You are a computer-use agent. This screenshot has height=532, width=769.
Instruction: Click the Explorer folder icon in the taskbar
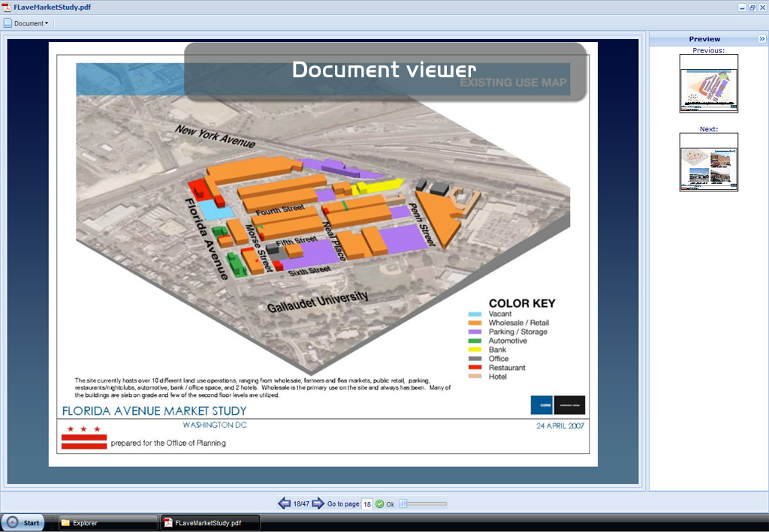click(x=65, y=523)
